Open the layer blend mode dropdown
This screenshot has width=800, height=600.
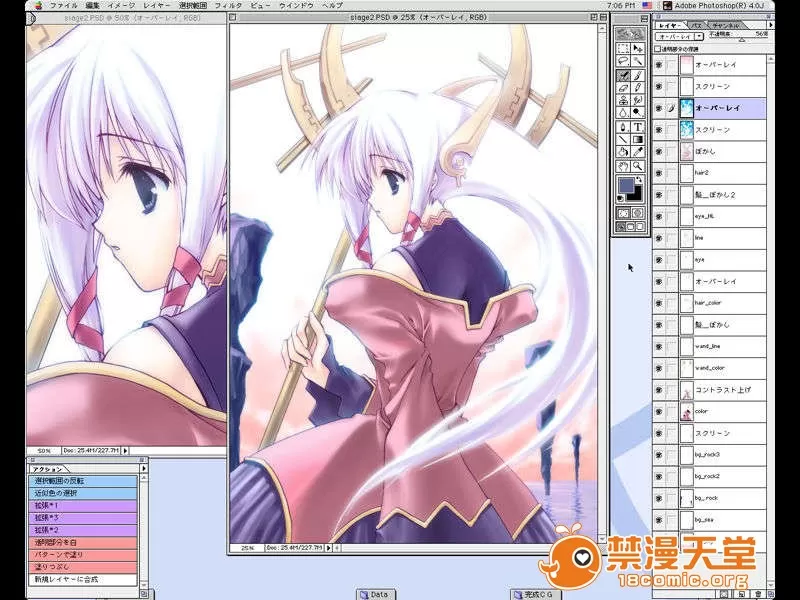677,35
